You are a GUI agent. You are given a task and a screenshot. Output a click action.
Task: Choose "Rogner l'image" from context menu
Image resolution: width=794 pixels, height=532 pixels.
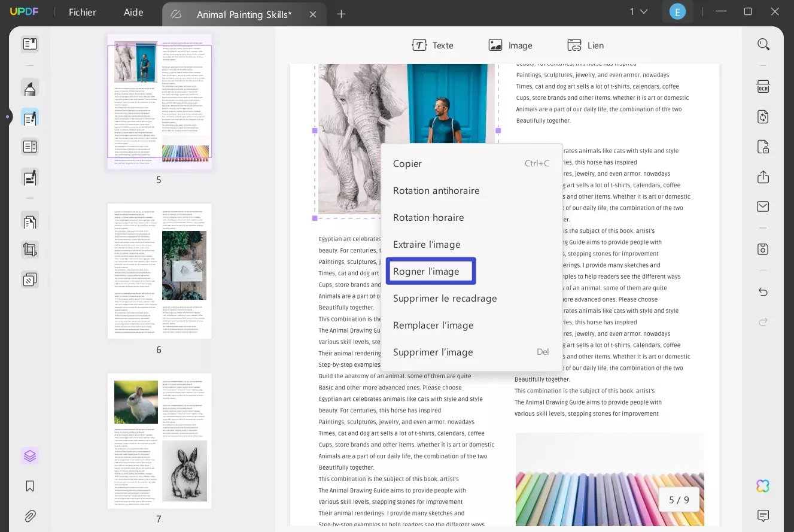(426, 271)
